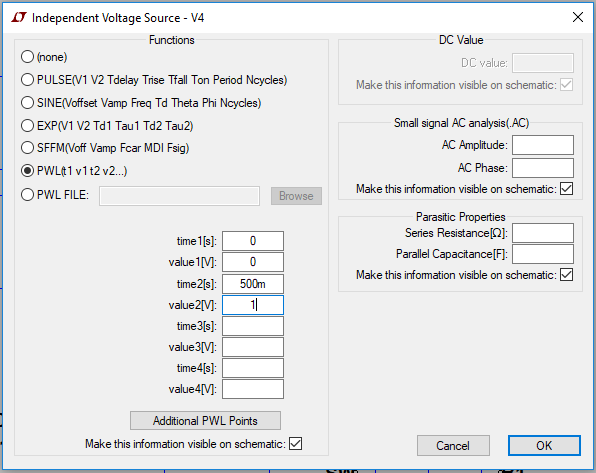Click the LTspice logo icon in title bar
Image resolution: width=596 pixels, height=473 pixels.
19,17
